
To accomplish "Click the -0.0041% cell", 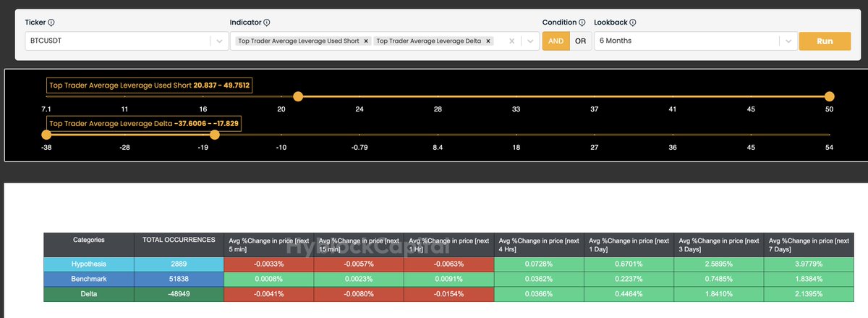I will click(x=269, y=293).
